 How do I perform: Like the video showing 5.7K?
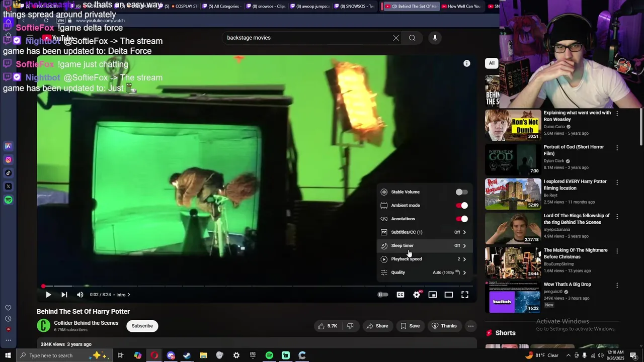click(x=327, y=326)
